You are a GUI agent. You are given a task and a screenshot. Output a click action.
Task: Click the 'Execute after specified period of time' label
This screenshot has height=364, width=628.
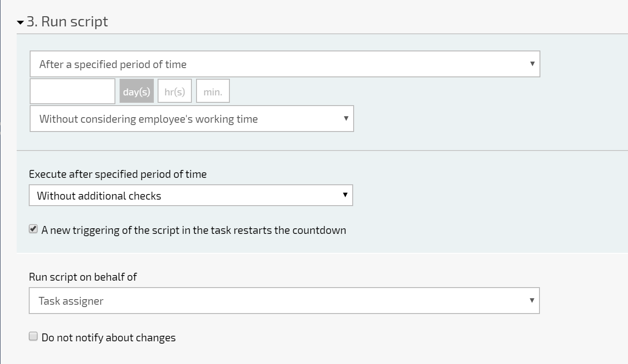pyautogui.click(x=118, y=174)
